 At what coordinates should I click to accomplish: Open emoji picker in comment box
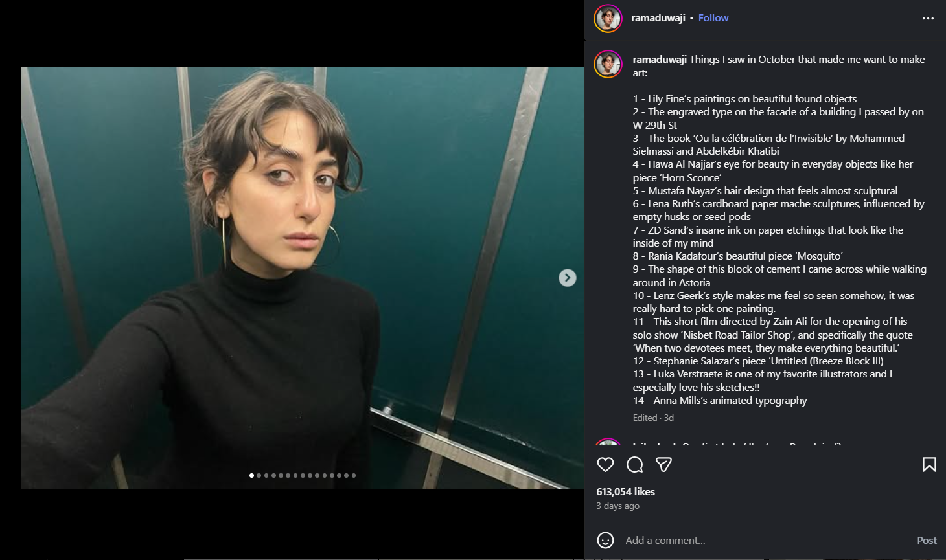click(605, 540)
